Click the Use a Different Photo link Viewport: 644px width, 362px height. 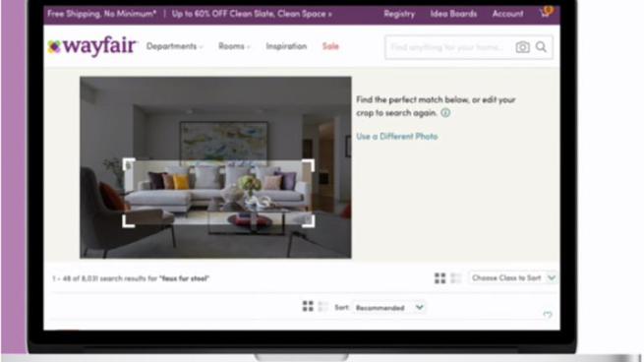pos(397,137)
